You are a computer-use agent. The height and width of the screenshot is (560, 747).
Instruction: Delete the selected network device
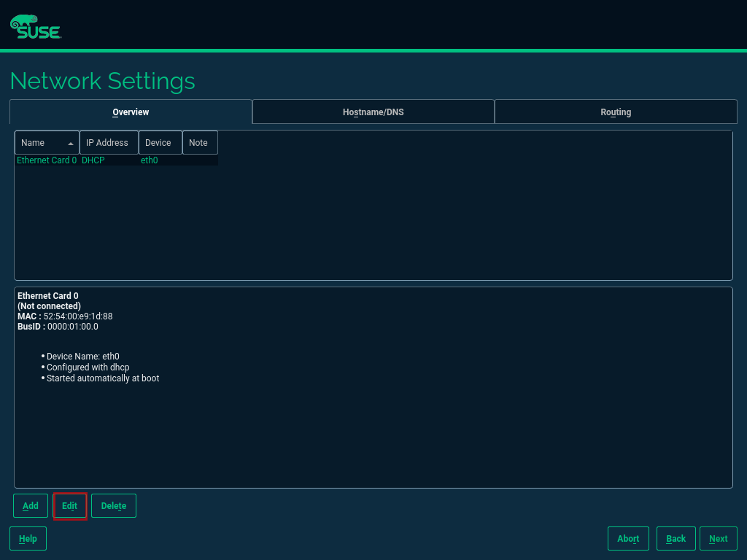(x=113, y=505)
